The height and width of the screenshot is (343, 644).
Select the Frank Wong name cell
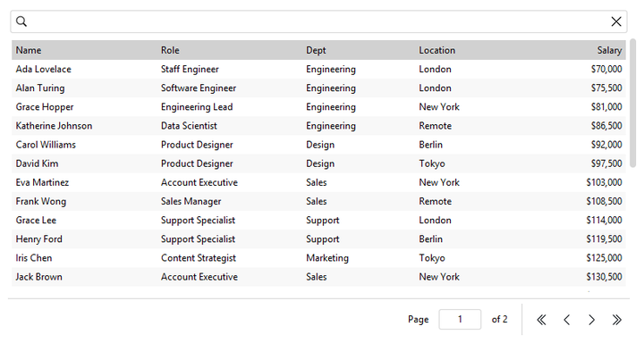84,201
